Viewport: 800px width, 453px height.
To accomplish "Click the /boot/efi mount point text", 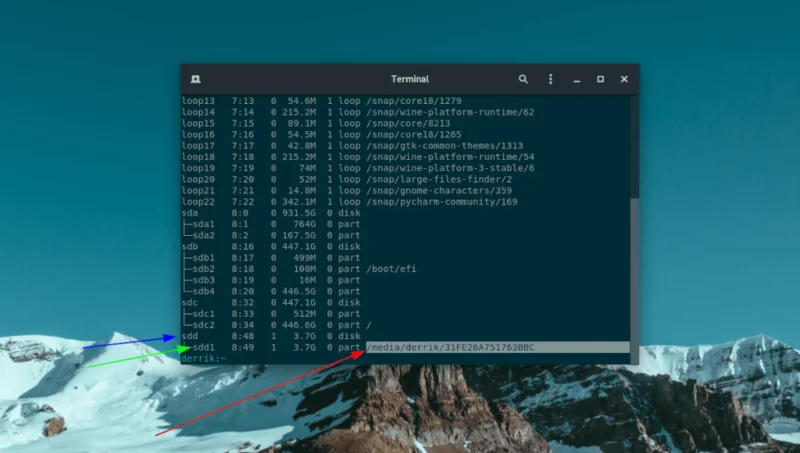I will 391,269.
